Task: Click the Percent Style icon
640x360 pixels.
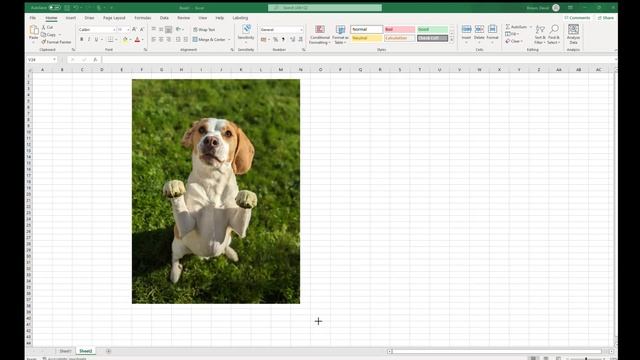Action: click(276, 40)
